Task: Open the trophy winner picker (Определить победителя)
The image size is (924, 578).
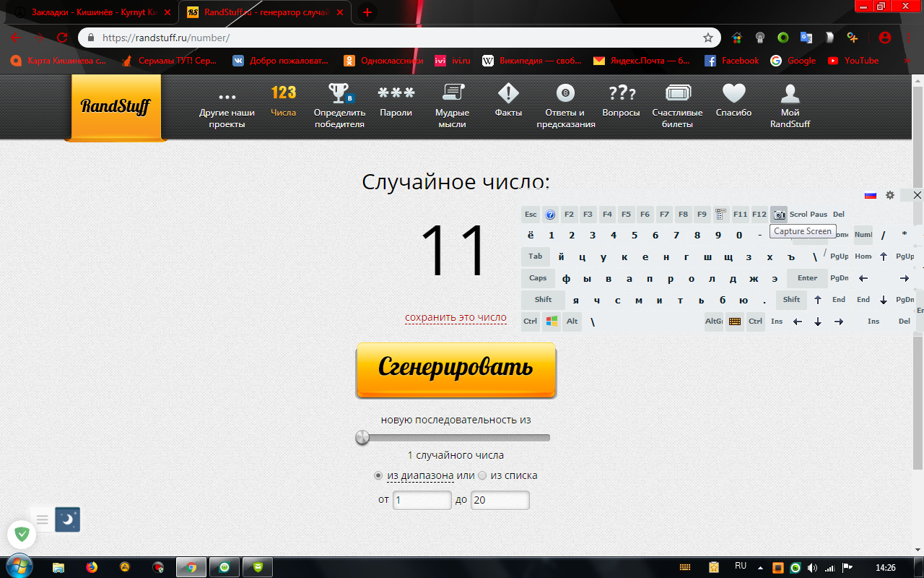Action: [339, 105]
